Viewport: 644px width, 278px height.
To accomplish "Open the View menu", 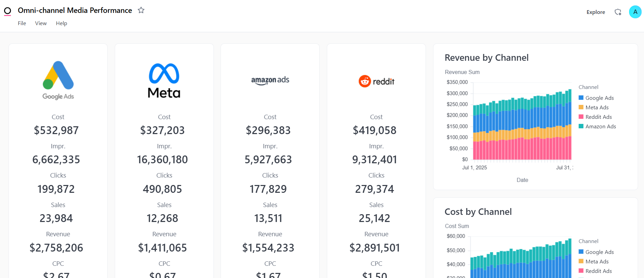I will (41, 23).
